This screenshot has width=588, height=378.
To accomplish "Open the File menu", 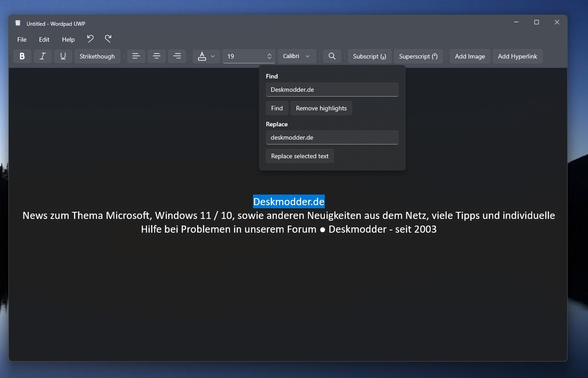I will pyautogui.click(x=22, y=39).
